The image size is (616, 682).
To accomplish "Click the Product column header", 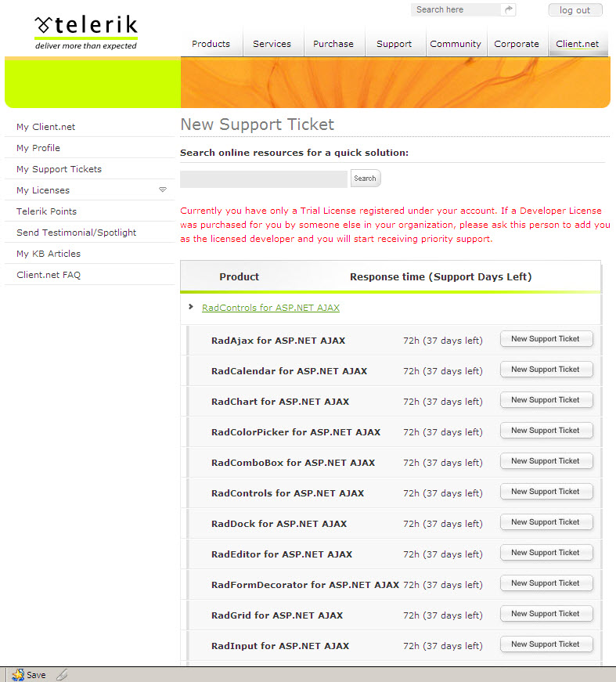I will [x=239, y=276].
